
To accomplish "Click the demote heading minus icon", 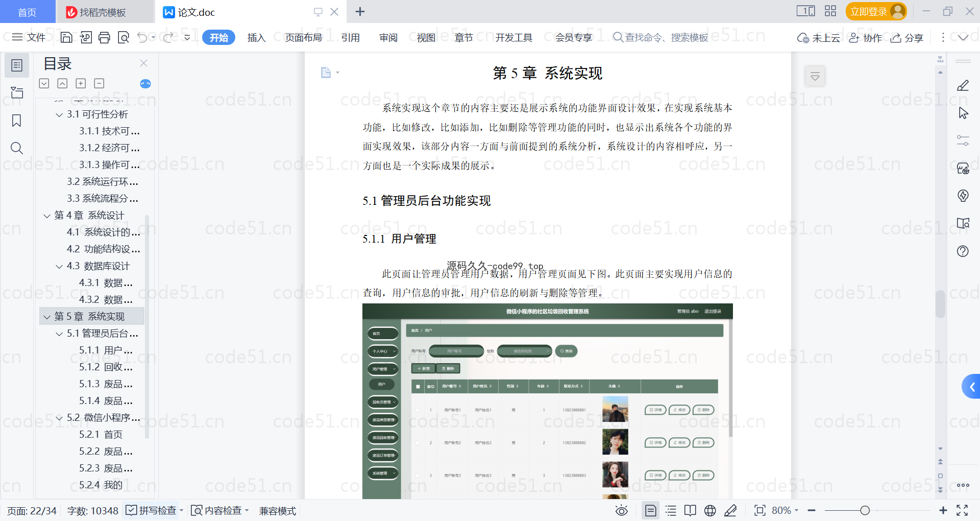I will [99, 83].
